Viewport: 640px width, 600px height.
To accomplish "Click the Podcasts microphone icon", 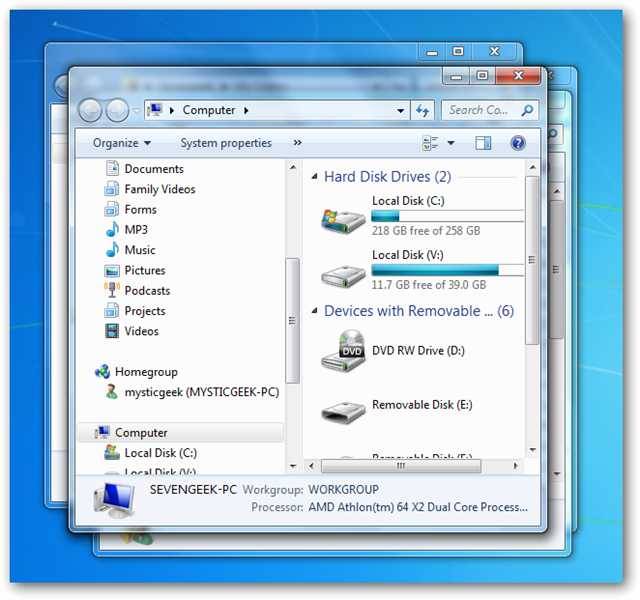I will (x=112, y=290).
